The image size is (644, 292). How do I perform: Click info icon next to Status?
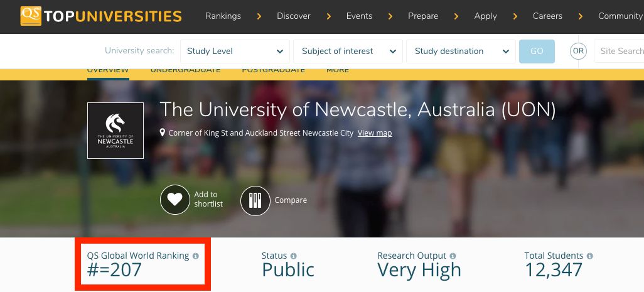tap(294, 256)
